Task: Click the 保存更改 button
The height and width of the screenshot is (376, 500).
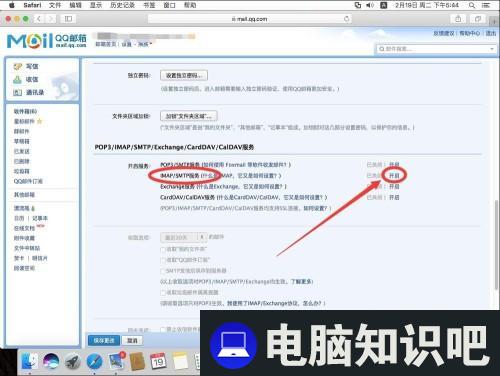Action: [104, 340]
